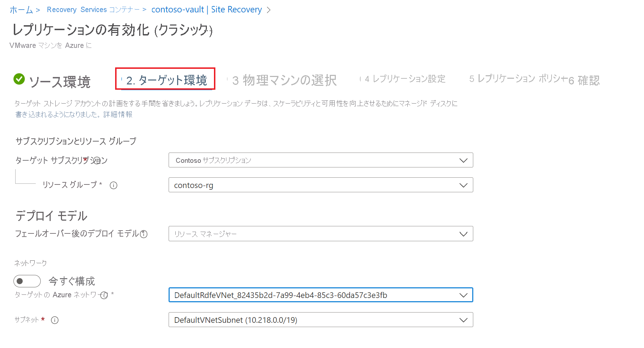This screenshot has width=644, height=348.
Task: Open the contoso-rg resource group dropdown
Action: [321, 185]
